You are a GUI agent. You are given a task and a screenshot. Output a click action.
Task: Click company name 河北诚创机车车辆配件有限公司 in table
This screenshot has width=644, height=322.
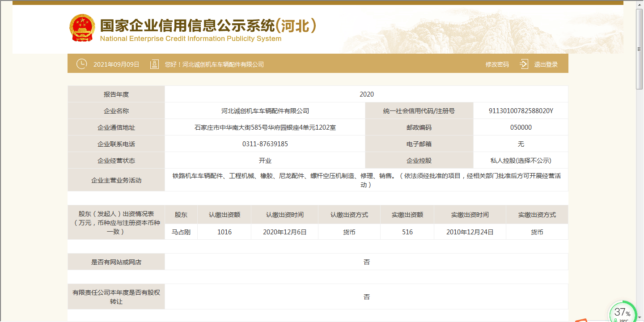pos(265,111)
